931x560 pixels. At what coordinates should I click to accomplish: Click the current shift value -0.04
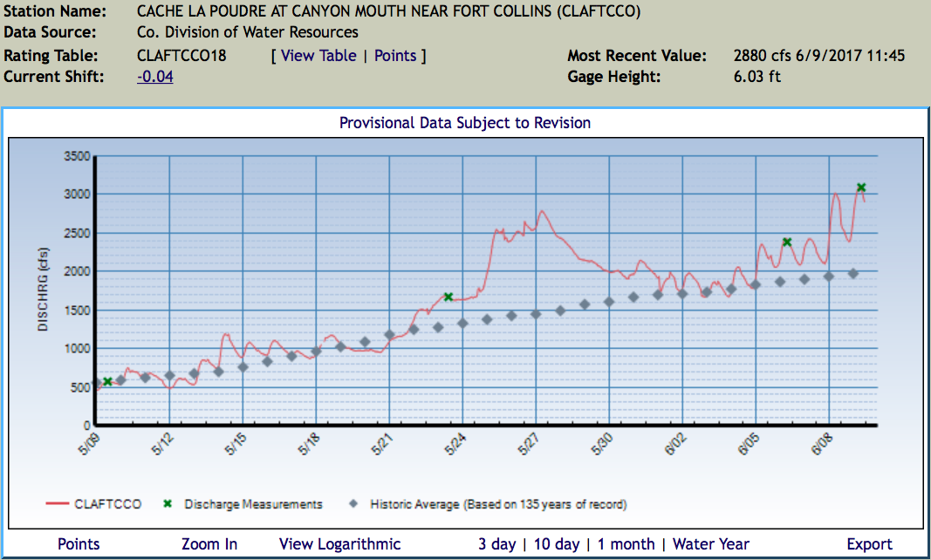click(155, 77)
